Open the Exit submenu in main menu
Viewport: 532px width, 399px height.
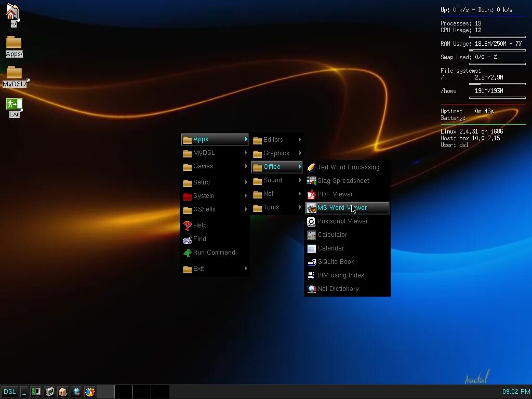pos(215,269)
